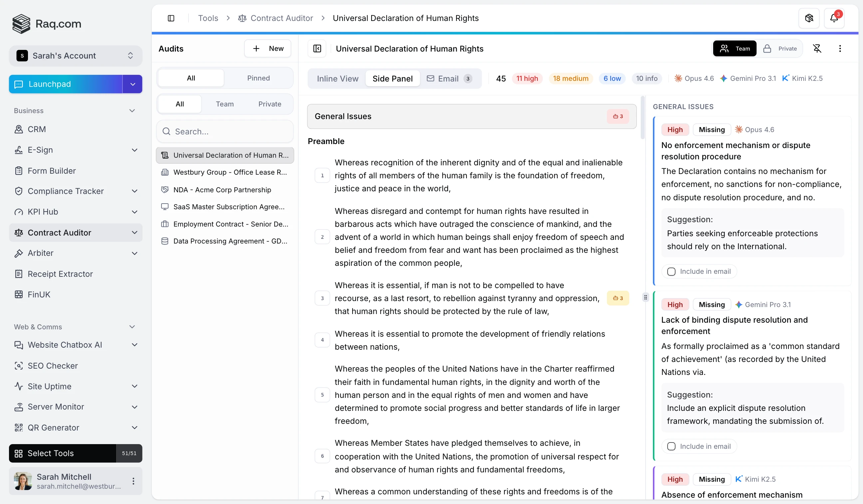Check Include in email for Gemini issue
863x504 pixels.
click(x=671, y=446)
